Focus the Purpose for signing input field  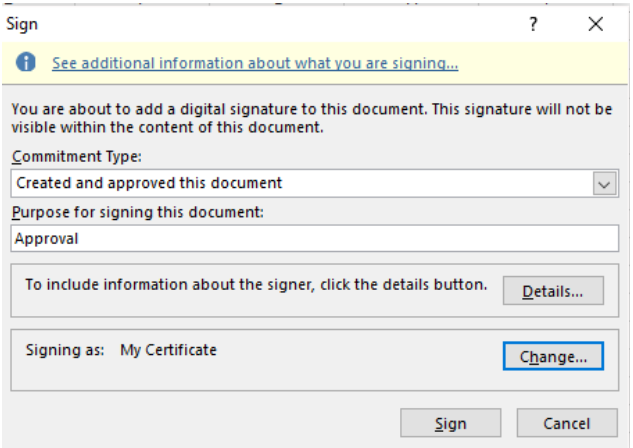(x=314, y=239)
